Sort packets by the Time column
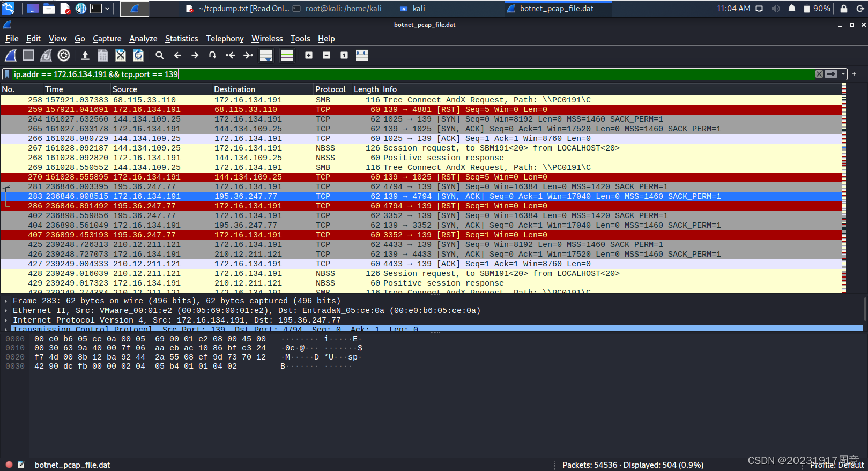 (x=77, y=89)
